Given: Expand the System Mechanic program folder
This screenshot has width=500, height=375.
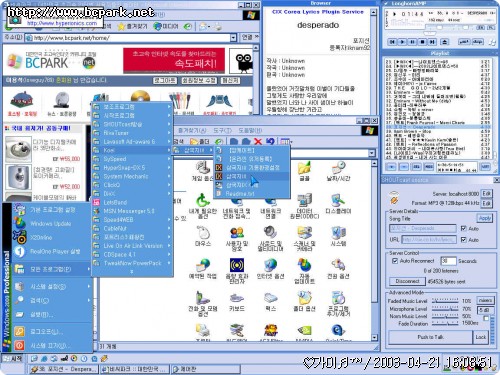Looking at the screenshot, I should tap(132, 176).
